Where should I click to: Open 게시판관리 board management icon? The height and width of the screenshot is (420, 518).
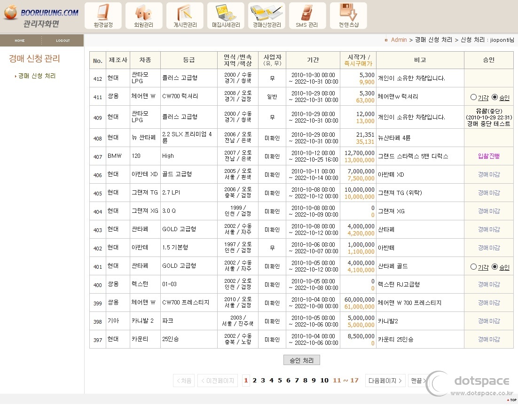point(184,16)
